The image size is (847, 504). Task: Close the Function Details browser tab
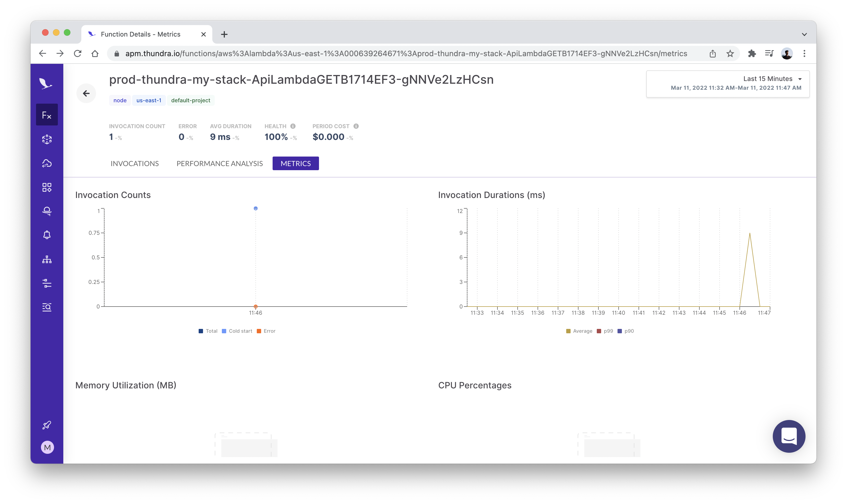coord(204,34)
